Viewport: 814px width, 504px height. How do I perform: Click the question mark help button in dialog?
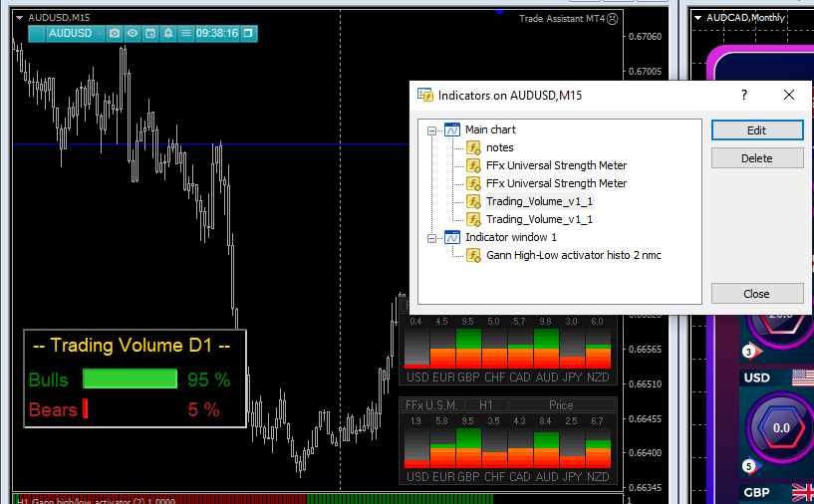[744, 95]
